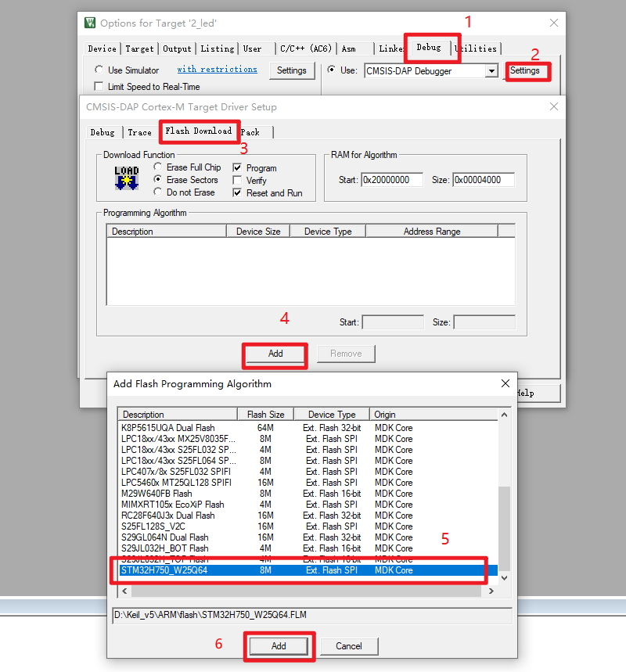Click the Keil icon in Options title bar
Image resolution: width=626 pixels, height=672 pixels.
(x=91, y=22)
